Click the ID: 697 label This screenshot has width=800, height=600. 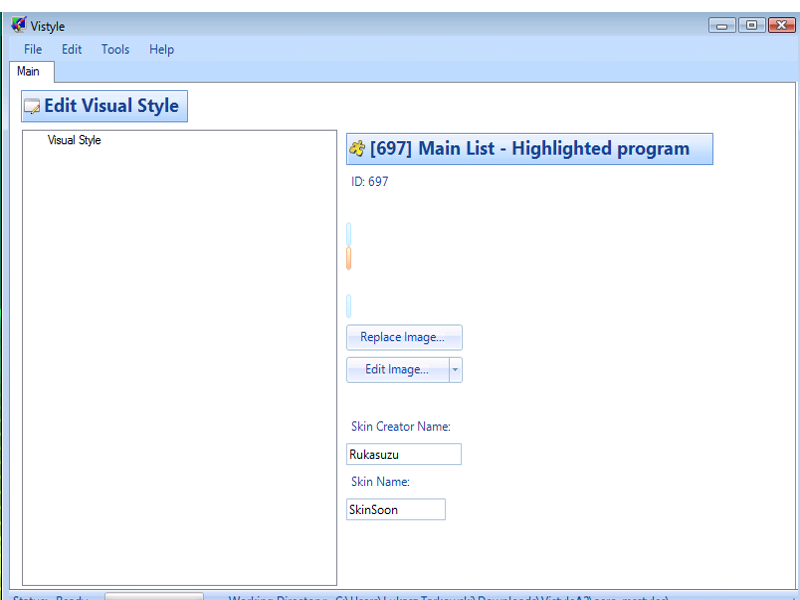click(369, 182)
